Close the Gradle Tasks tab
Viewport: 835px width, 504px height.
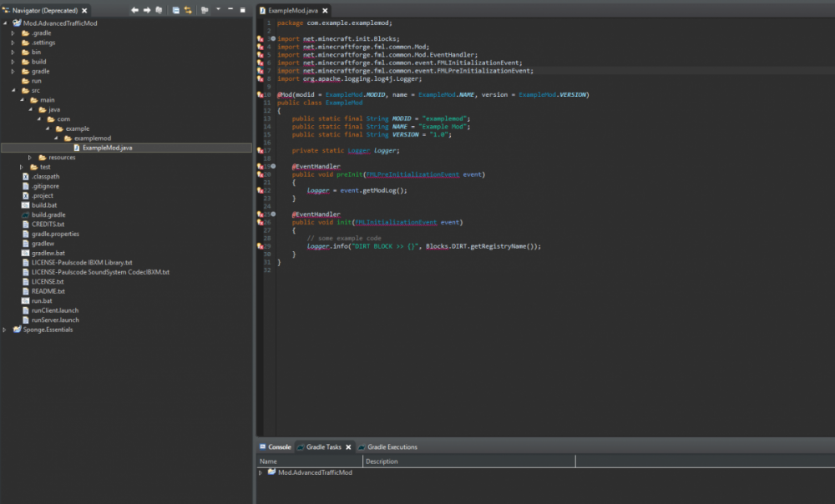(349, 447)
